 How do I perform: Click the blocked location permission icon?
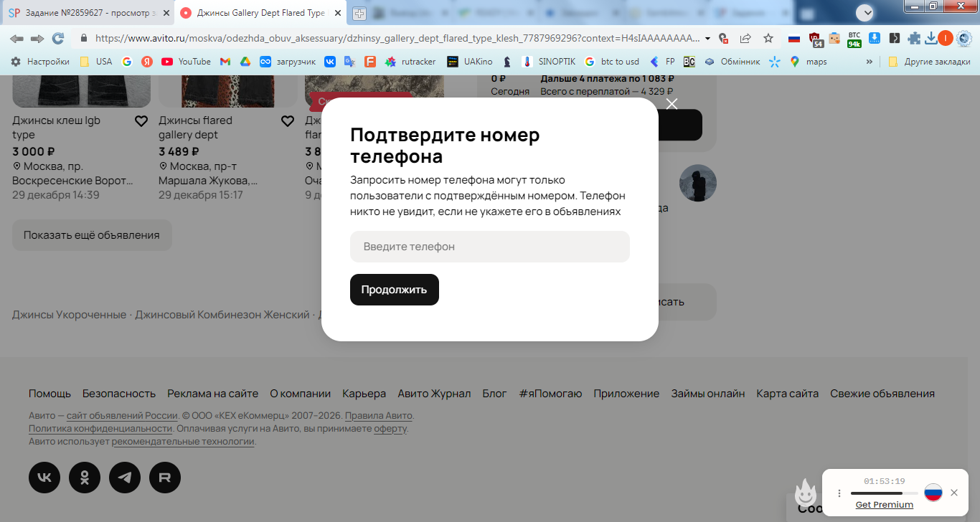(724, 39)
